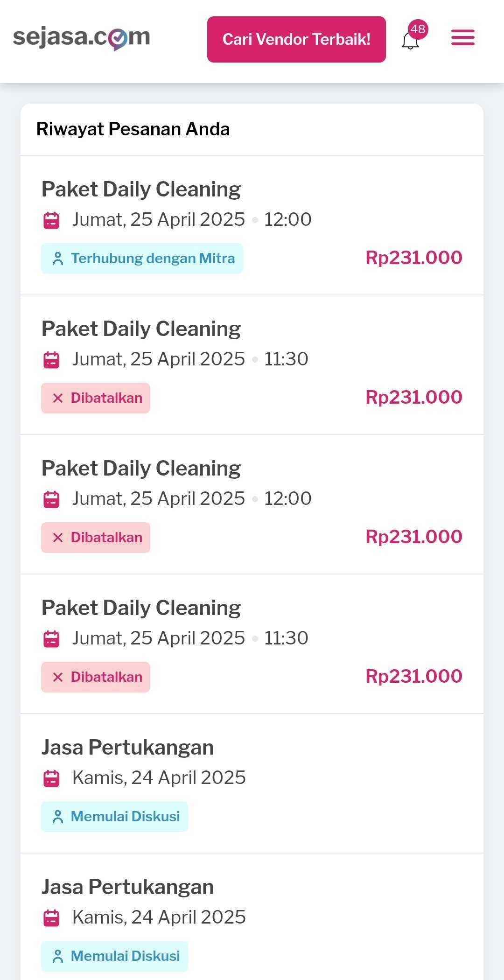Click calendar icon of the last Jasa Pertukangan
The width and height of the screenshot is (504, 980).
point(51,918)
